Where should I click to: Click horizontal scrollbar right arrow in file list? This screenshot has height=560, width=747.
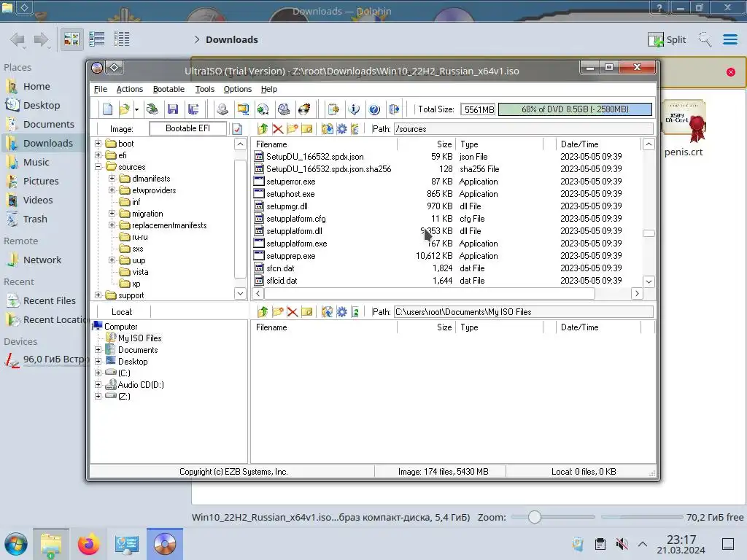(x=637, y=293)
